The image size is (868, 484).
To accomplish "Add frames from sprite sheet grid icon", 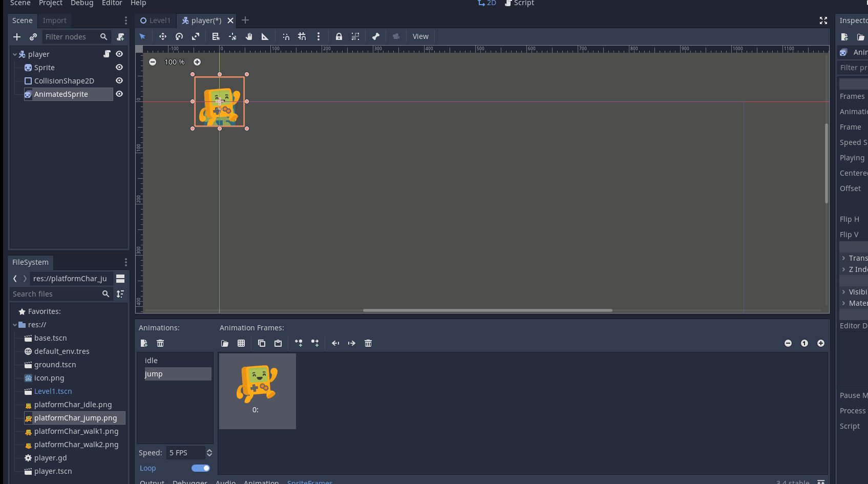I will (241, 343).
